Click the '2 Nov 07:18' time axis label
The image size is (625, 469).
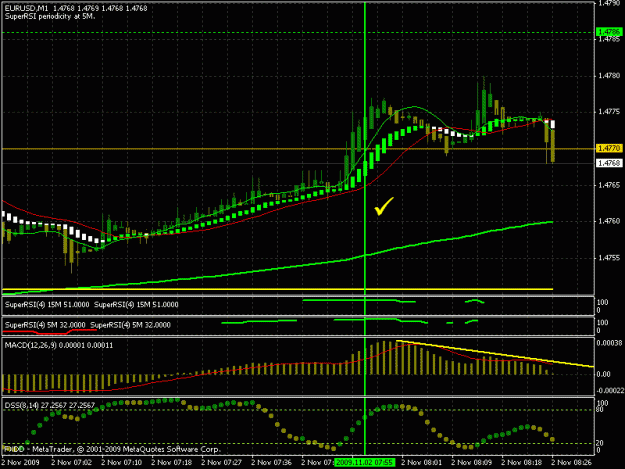pos(172,462)
